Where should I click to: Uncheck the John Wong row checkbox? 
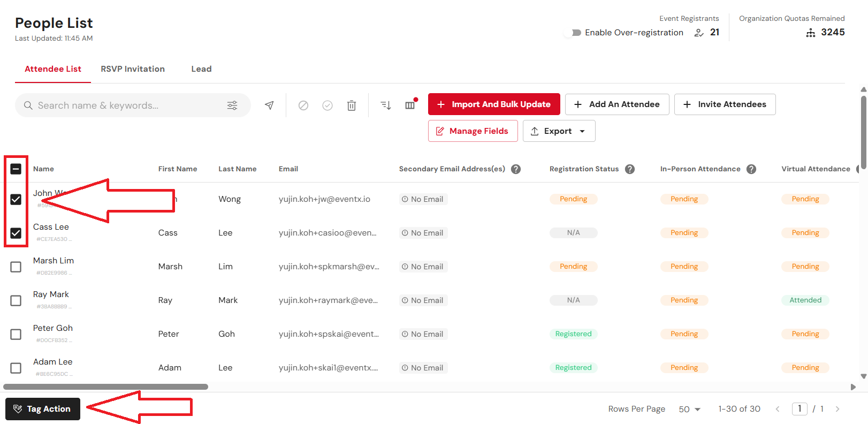coord(16,199)
